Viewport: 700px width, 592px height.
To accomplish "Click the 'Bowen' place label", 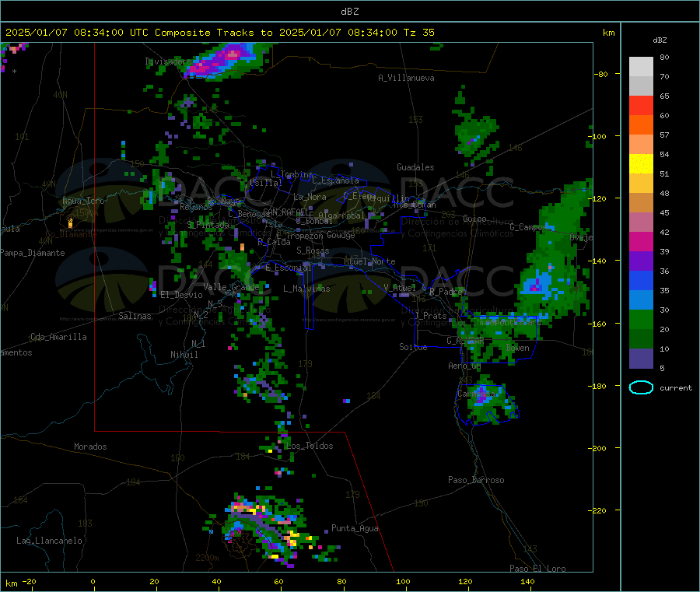I will pos(518,348).
